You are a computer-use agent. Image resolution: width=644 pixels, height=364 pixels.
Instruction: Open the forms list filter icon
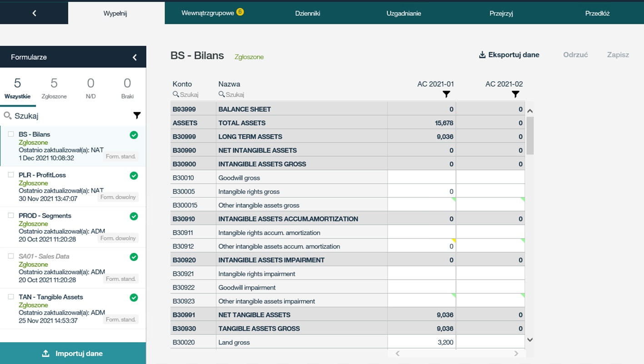coord(137,116)
